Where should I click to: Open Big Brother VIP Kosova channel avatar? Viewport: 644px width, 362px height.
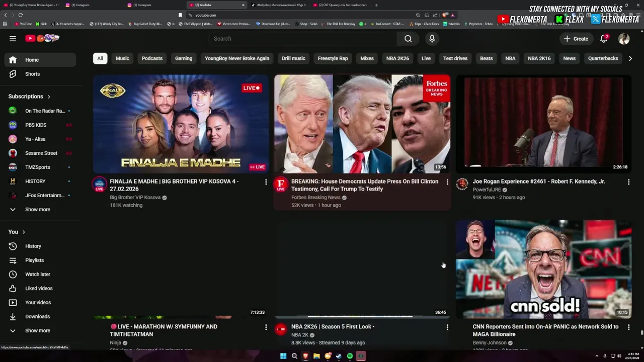(x=100, y=184)
